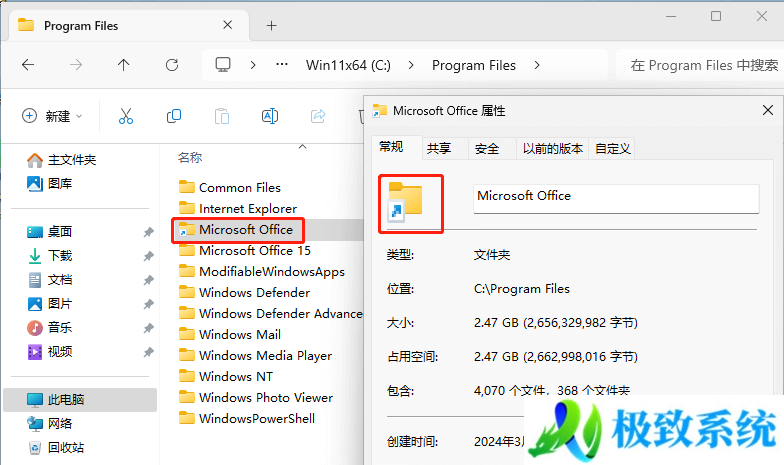Click the Forward navigation arrow
The height and width of the screenshot is (465, 784).
tap(76, 64)
